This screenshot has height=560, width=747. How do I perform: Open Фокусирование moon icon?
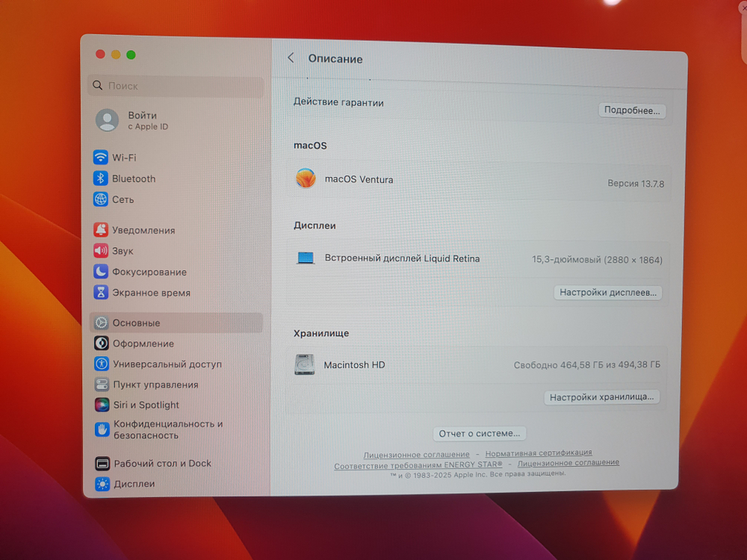[101, 272]
